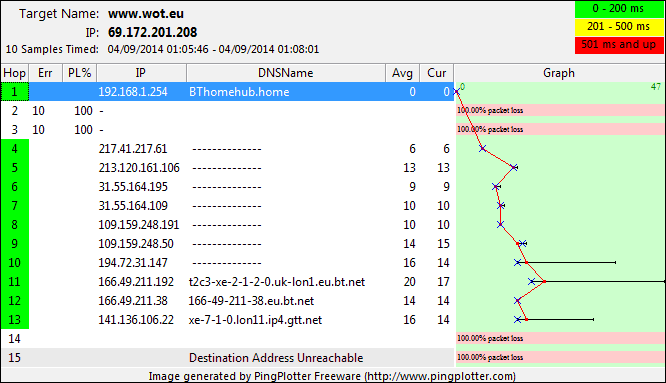Click IP 166.49.211.192 in hop 11

pos(136,282)
